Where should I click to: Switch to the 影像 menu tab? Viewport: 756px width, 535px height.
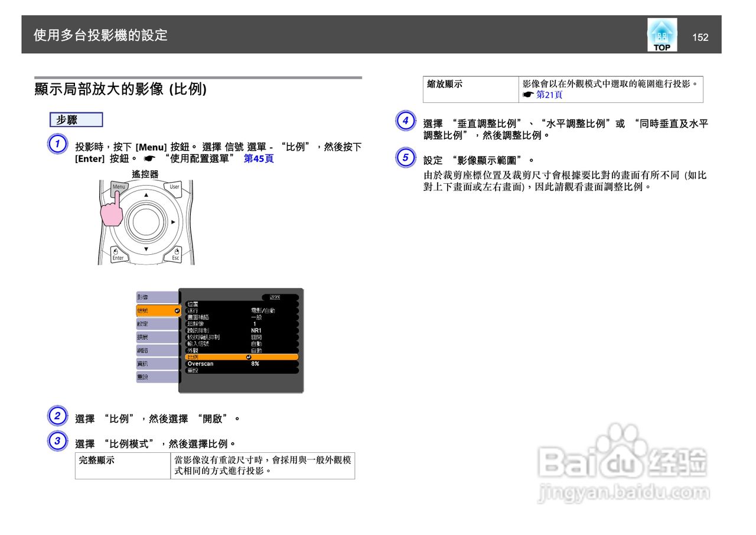pyautogui.click(x=146, y=297)
